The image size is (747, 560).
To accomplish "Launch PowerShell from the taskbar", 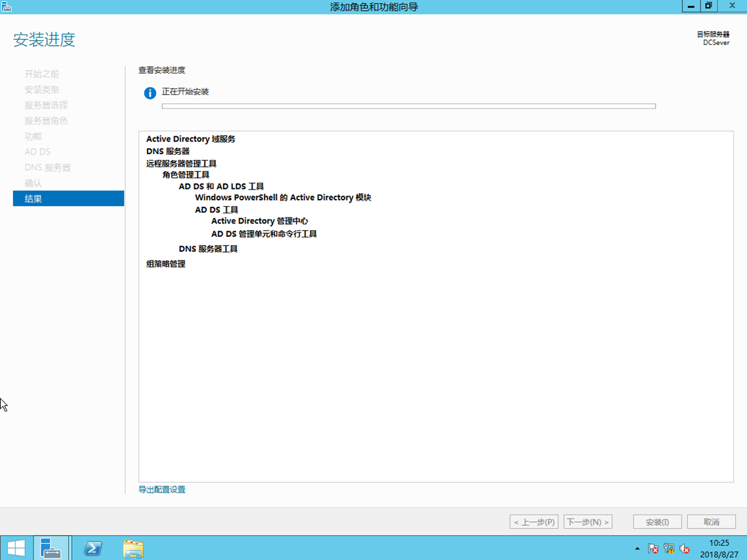I will tap(93, 548).
